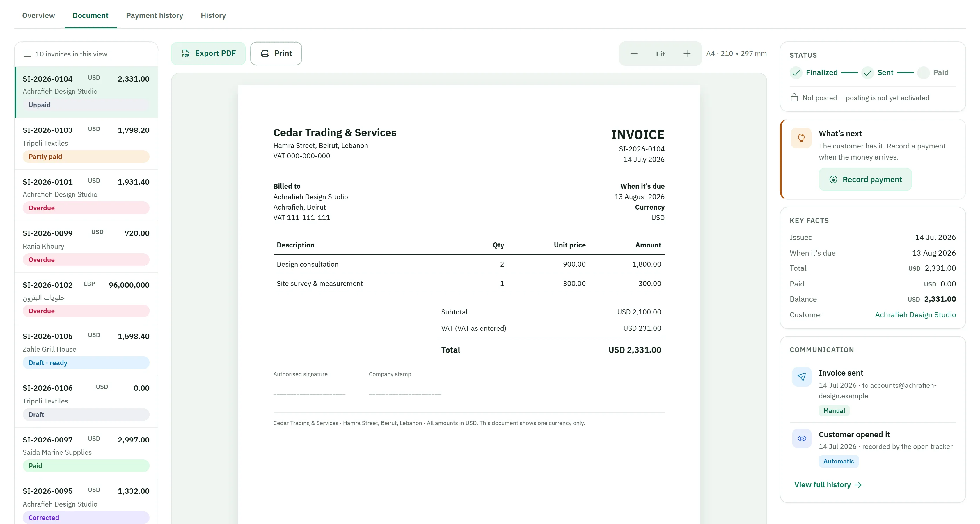Switch to the Overview tab
The height and width of the screenshot is (524, 980).
click(38, 16)
